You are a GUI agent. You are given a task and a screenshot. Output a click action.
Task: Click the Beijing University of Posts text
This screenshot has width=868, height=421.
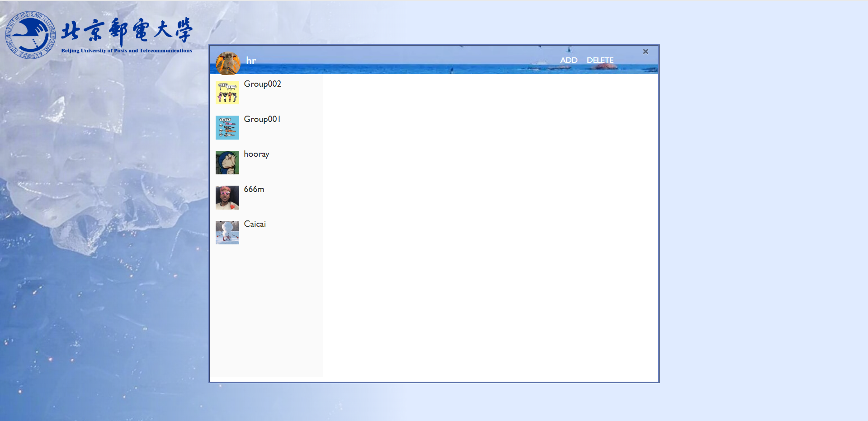[x=127, y=51]
